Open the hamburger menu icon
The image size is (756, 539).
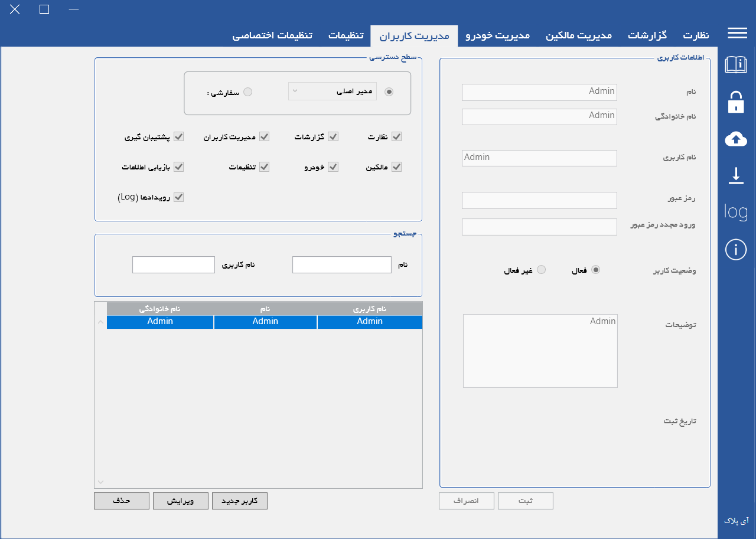tap(737, 33)
